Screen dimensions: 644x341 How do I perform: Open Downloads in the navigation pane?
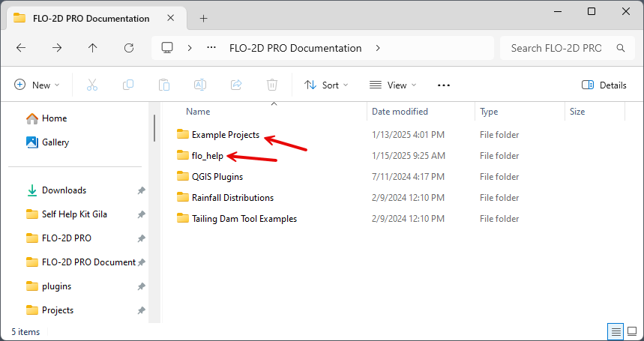tap(64, 190)
